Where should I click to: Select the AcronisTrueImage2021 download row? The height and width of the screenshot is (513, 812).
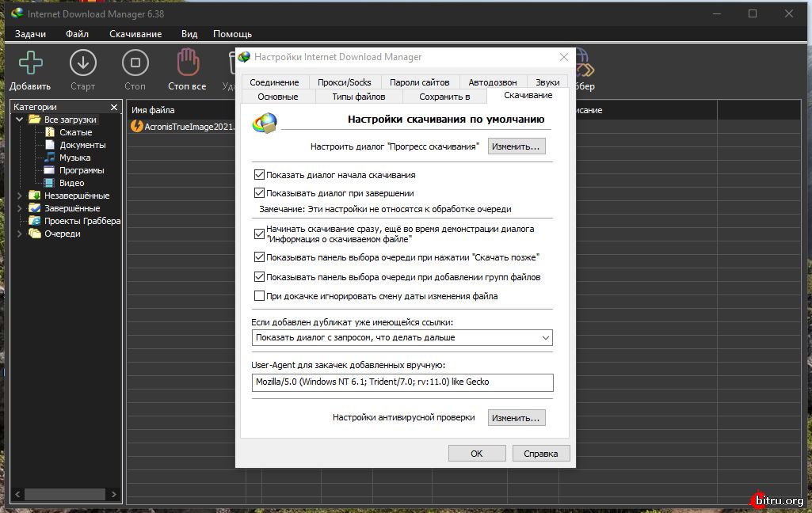tap(181, 127)
